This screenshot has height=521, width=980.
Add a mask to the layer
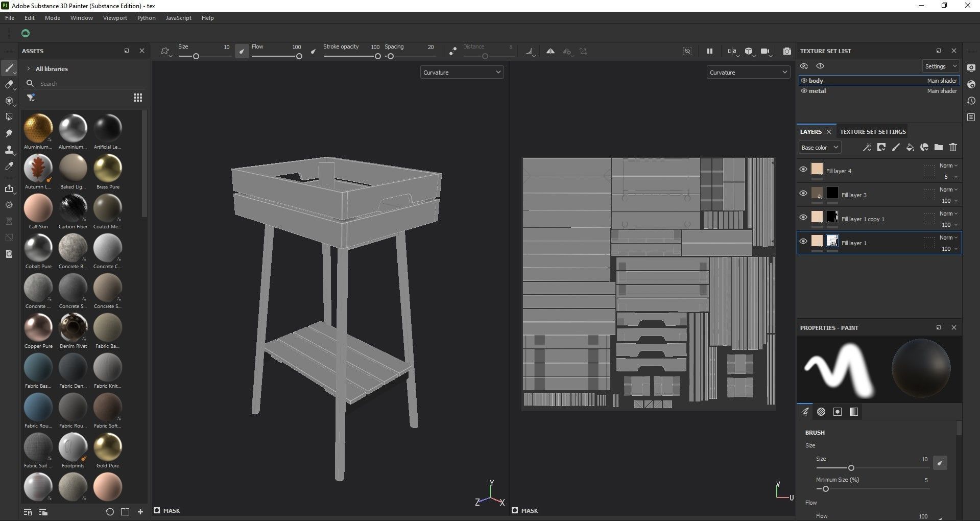881,148
